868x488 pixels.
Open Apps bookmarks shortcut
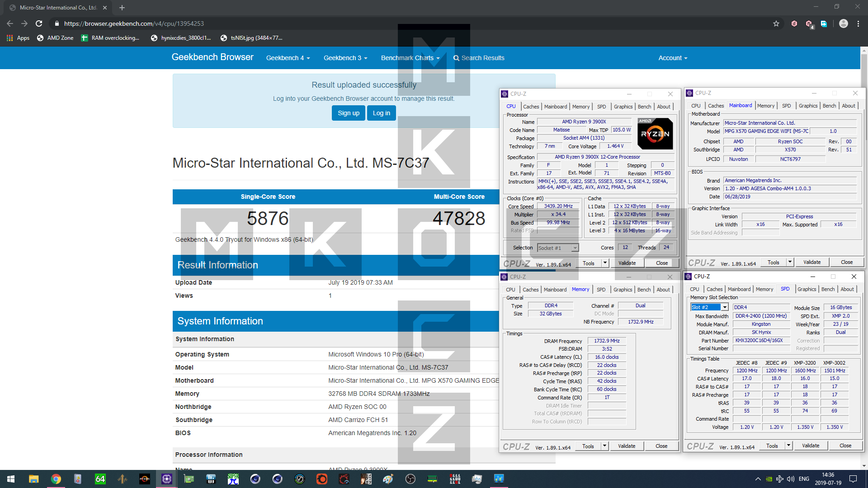click(x=18, y=38)
